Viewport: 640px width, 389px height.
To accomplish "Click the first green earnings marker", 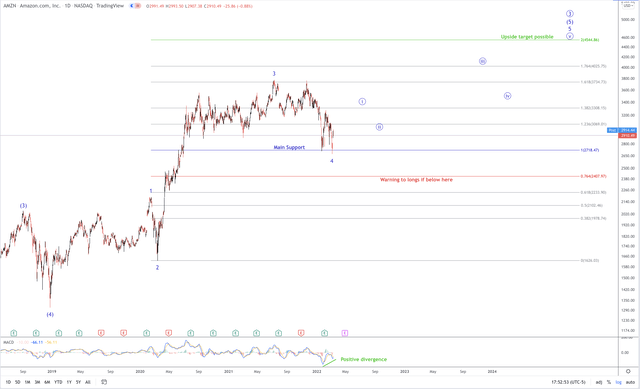I will coord(14,333).
